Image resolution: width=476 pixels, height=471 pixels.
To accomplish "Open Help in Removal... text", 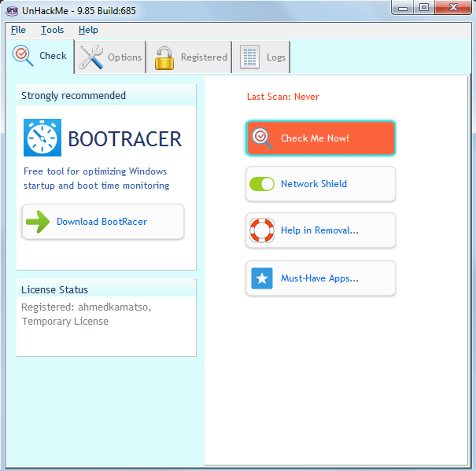I will pyautogui.click(x=319, y=230).
